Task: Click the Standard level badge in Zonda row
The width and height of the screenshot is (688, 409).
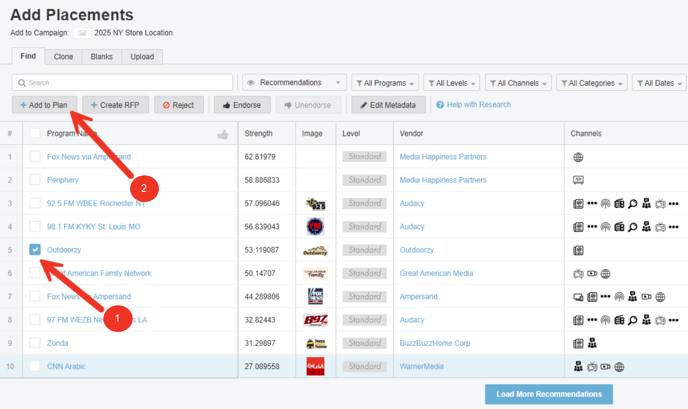Action: 365,343
